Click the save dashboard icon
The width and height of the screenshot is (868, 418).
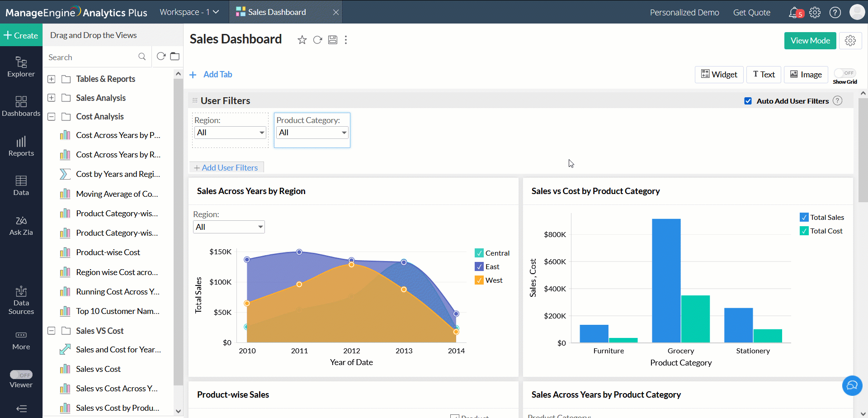point(333,40)
